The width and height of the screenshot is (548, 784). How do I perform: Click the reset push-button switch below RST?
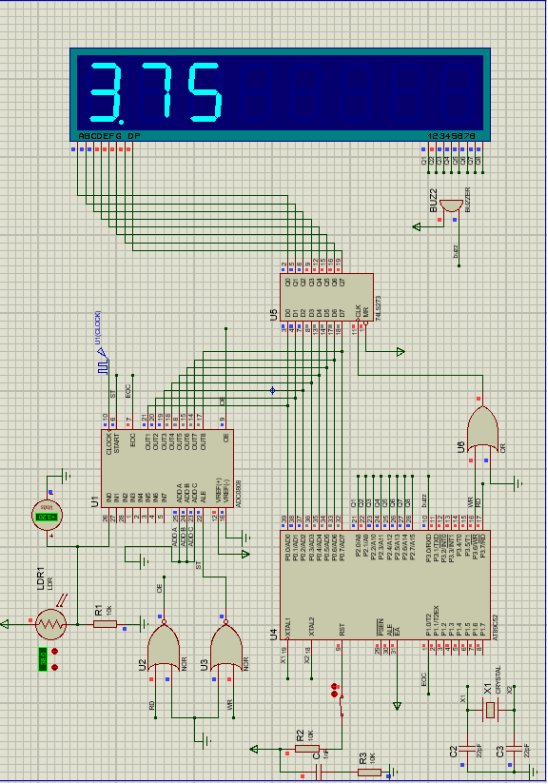coord(342,704)
